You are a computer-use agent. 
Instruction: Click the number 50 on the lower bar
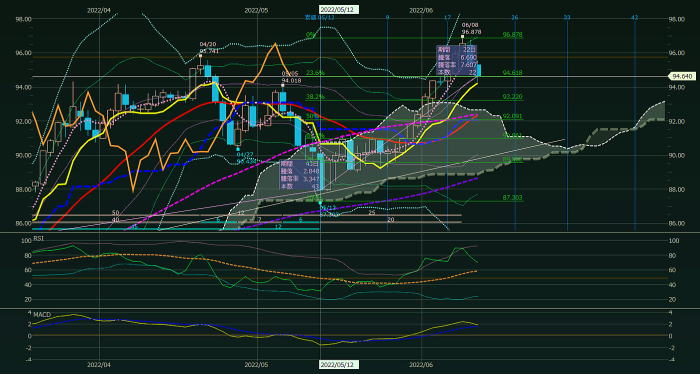pyautogui.click(x=115, y=213)
